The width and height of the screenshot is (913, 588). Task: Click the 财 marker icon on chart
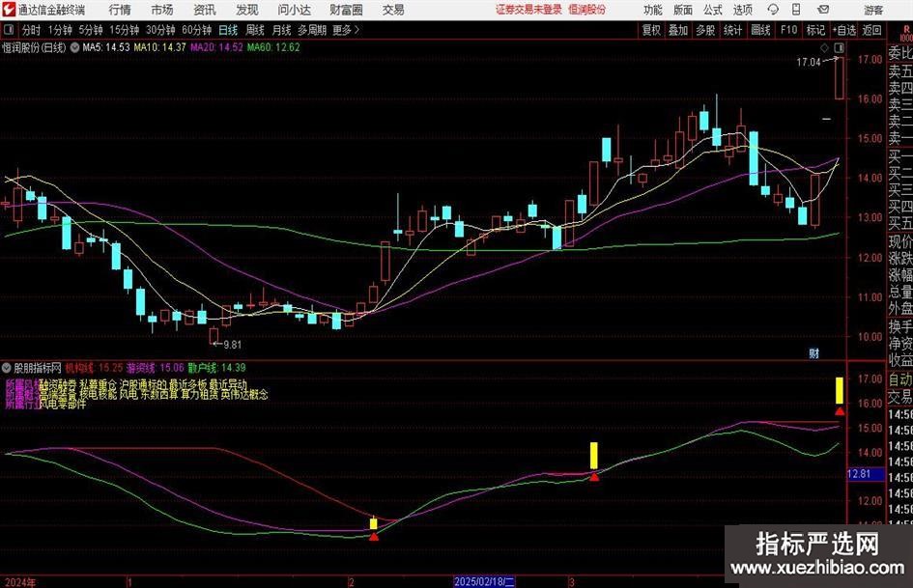(814, 353)
